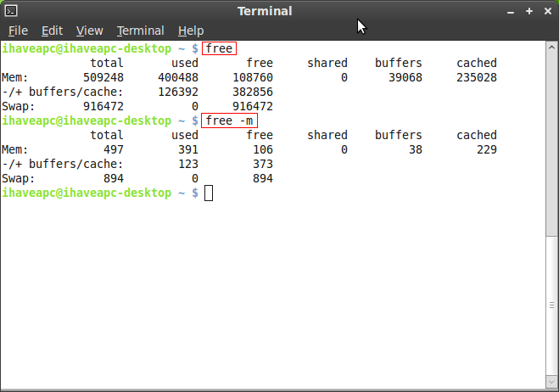Click the cached value 235028
Screen dimensions: 559x392
coord(477,77)
